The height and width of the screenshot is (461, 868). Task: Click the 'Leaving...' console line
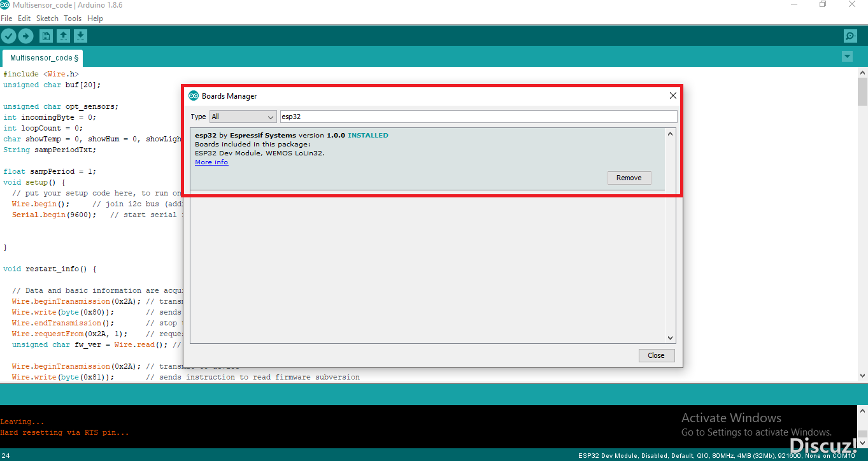(x=22, y=422)
